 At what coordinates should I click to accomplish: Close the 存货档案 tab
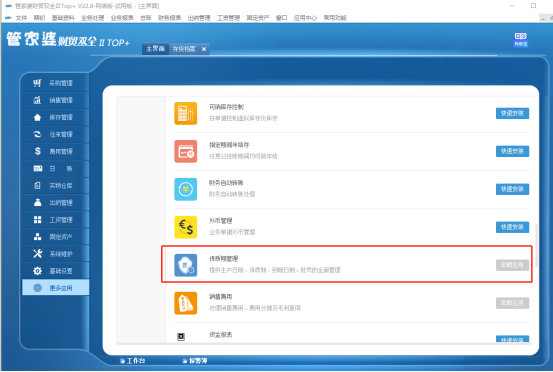point(204,49)
